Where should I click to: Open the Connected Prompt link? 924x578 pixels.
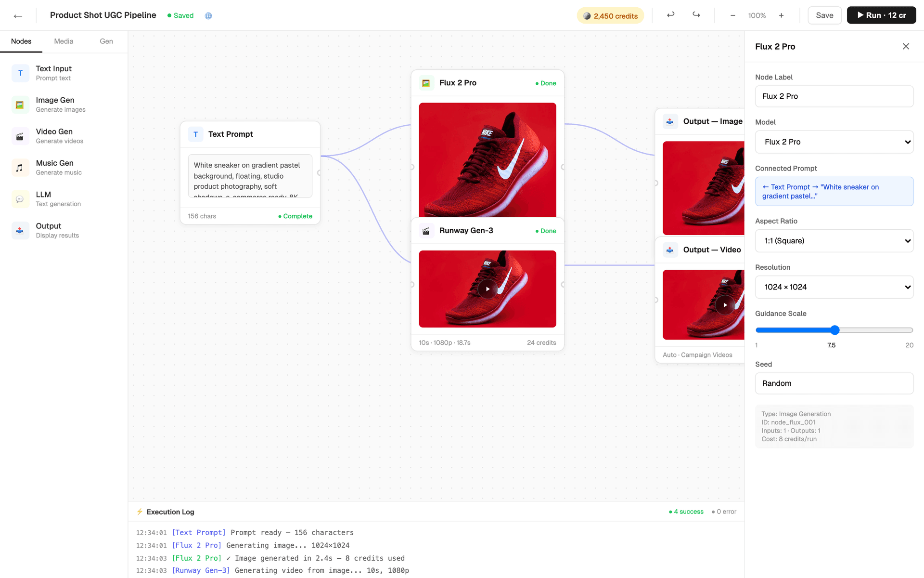tap(834, 191)
